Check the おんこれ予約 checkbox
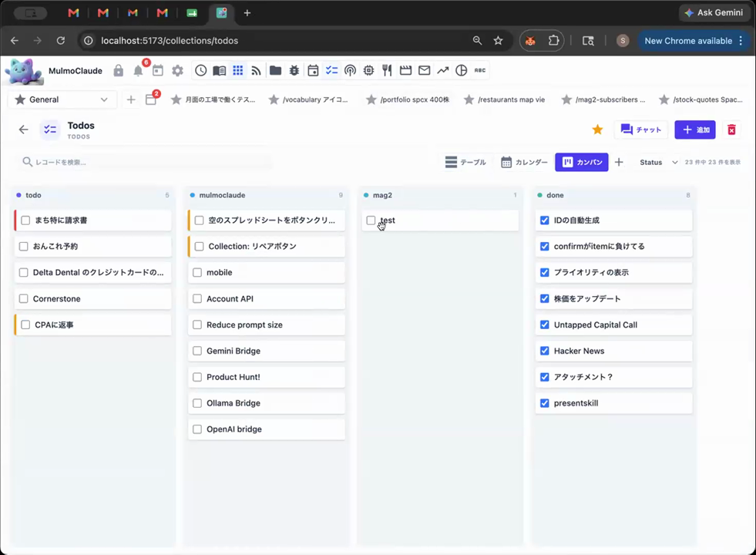 (x=24, y=247)
